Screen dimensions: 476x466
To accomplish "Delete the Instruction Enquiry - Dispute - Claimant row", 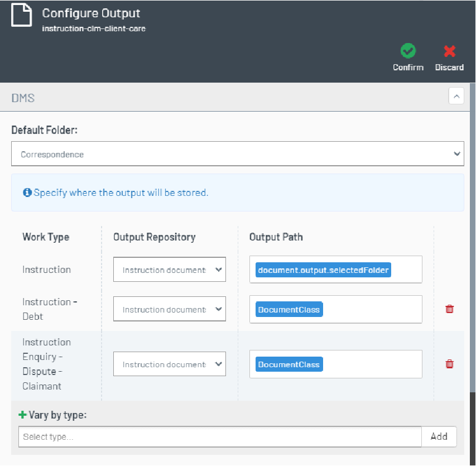I will [449, 364].
